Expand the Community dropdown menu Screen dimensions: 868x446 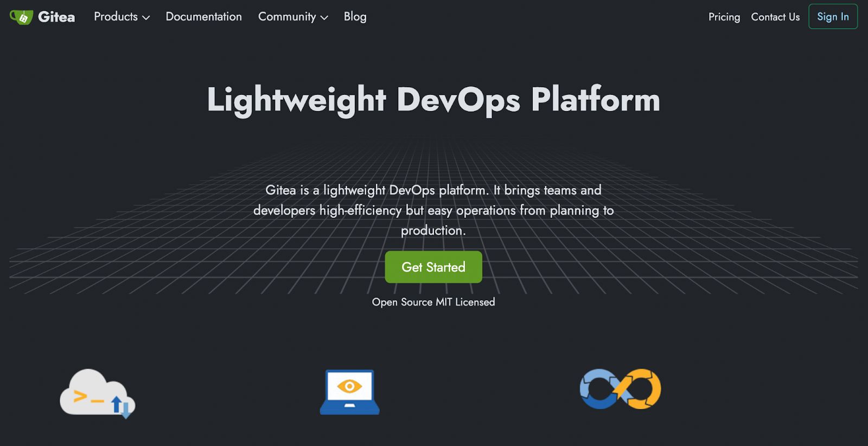pos(293,17)
